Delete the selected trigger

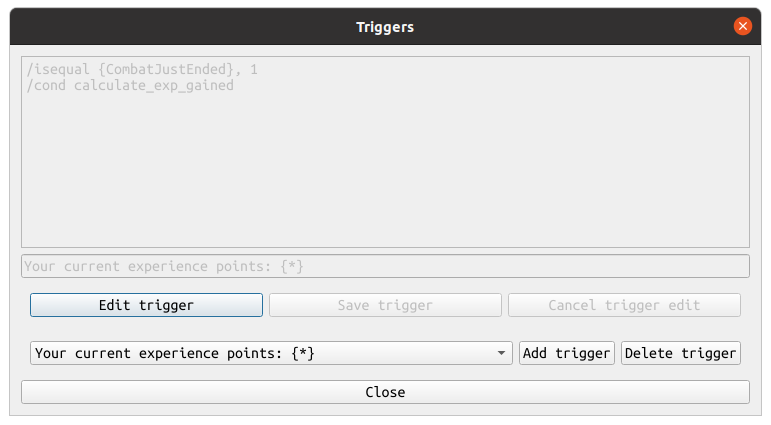click(x=681, y=353)
